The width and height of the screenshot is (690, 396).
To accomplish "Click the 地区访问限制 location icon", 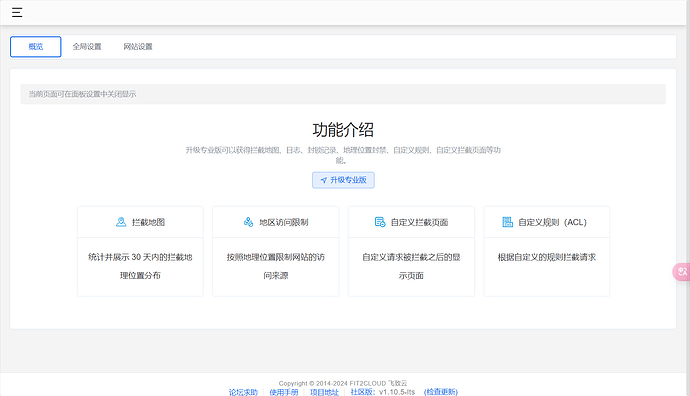I will (248, 222).
